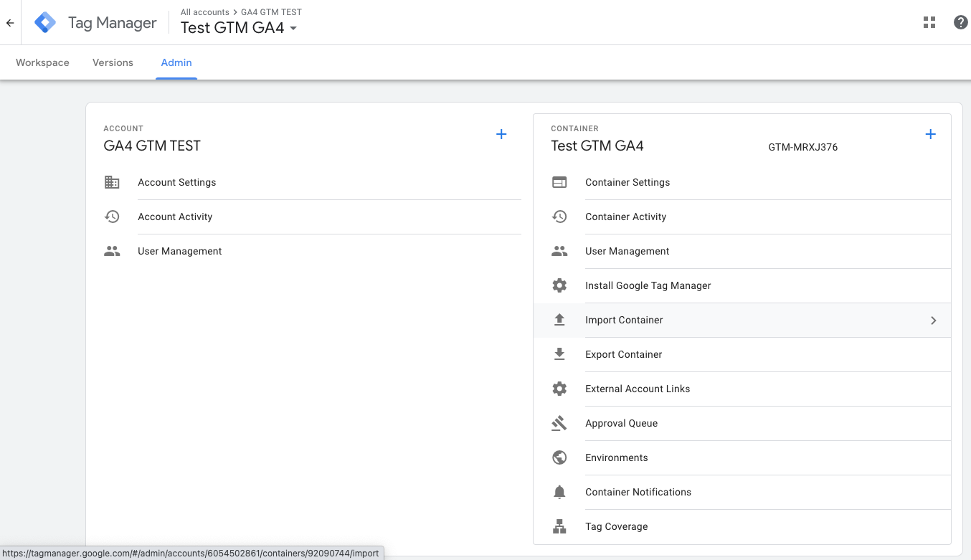Click the Environments globe icon
This screenshot has height=560, width=971.
point(559,457)
